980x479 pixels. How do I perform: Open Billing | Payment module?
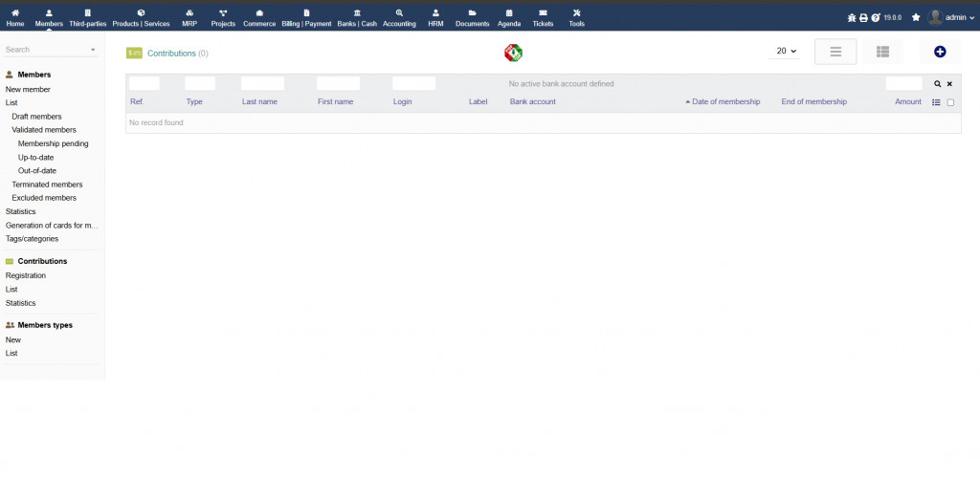pos(306,18)
